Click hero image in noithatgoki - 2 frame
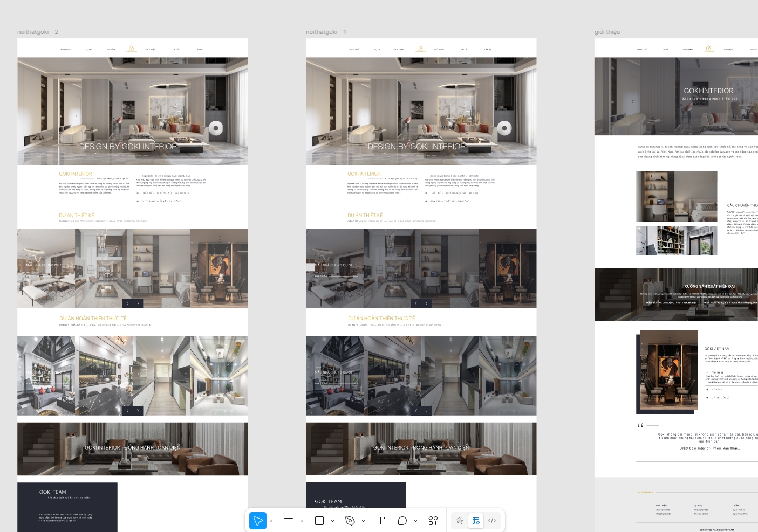 pyautogui.click(x=133, y=110)
